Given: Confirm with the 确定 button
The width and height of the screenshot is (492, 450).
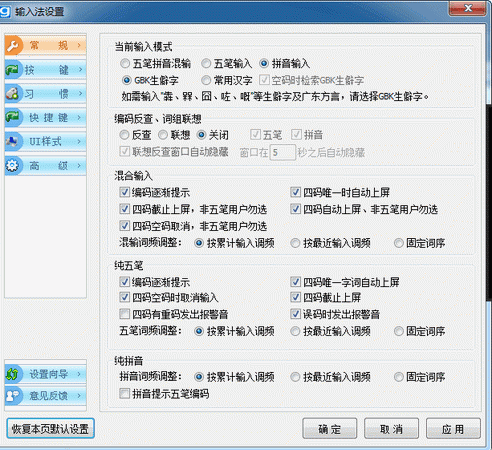Looking at the screenshot, I should click(x=330, y=429).
